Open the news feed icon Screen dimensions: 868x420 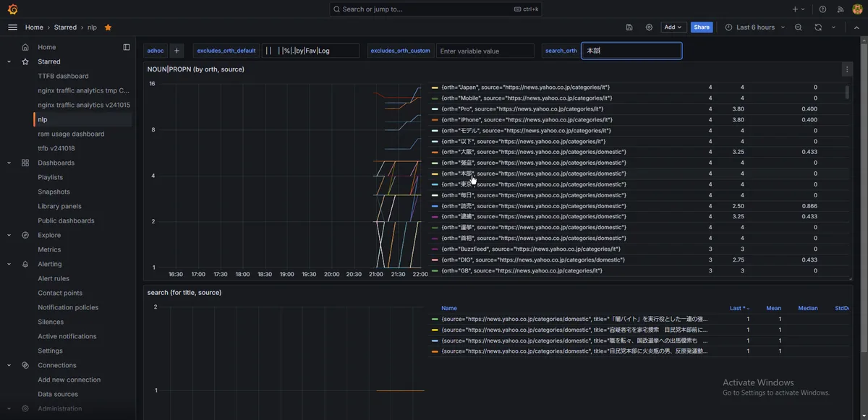tap(841, 9)
